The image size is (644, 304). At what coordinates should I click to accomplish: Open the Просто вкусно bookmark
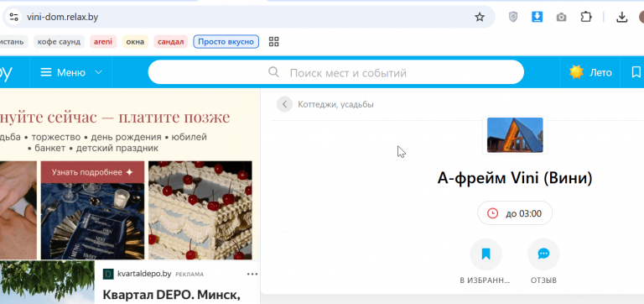pyautogui.click(x=226, y=41)
